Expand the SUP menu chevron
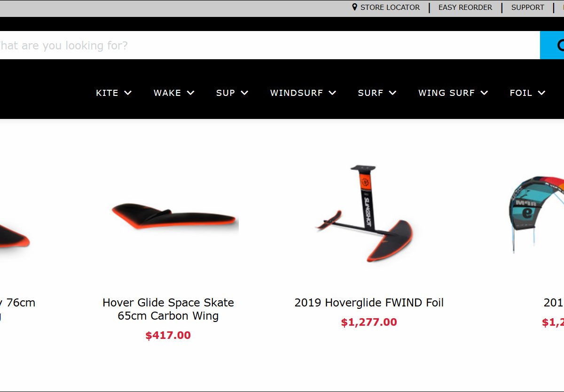 click(244, 93)
